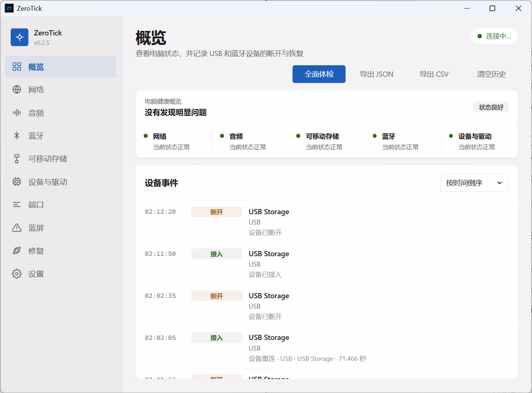Image resolution: width=532 pixels, height=393 pixels.
Task: Click the chevron arrow on the sort dropdown
Action: coord(500,183)
